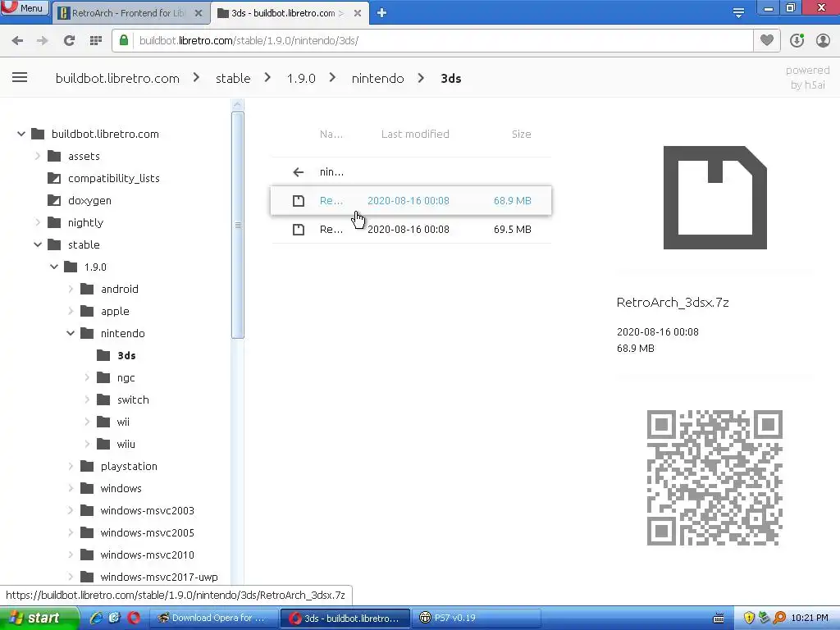Viewport: 840px width, 630px height.
Task: Open compatibility_lists folder in tree
Action: point(113,178)
